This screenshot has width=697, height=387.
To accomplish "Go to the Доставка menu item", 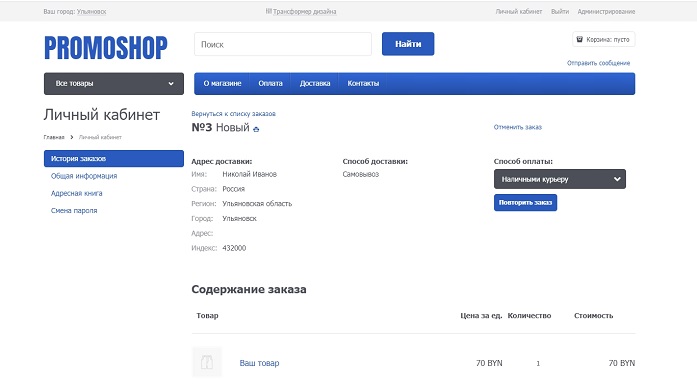I will [x=315, y=84].
